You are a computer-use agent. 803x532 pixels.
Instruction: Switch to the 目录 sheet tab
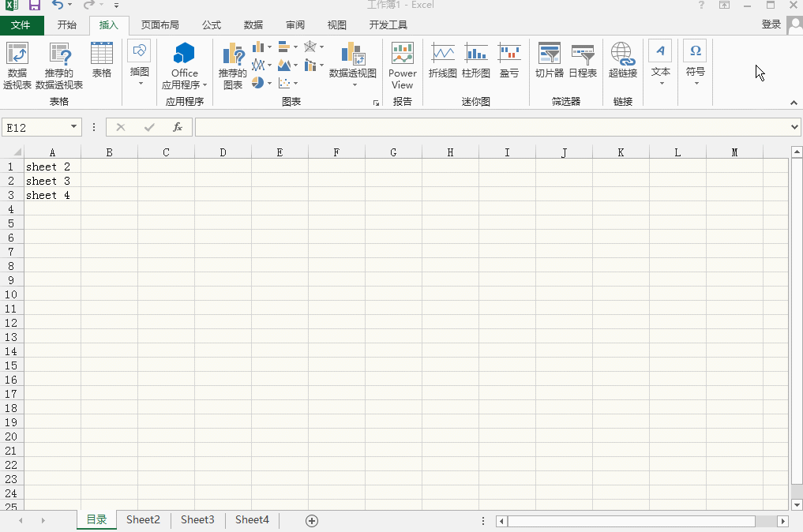[x=96, y=519]
